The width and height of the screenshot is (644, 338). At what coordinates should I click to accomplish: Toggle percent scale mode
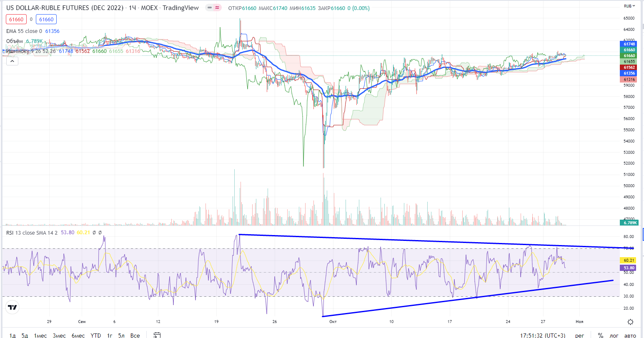point(600,335)
